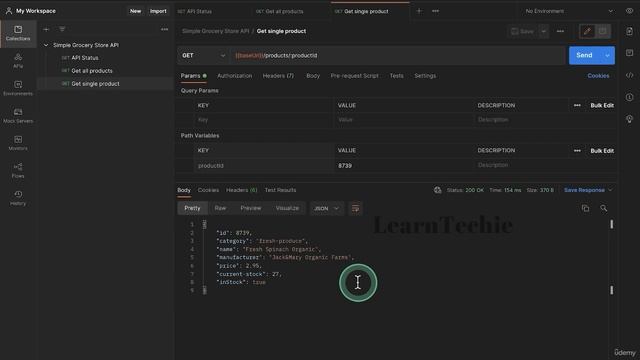Add a new request tab
This screenshot has height=360, width=640.
point(419,11)
